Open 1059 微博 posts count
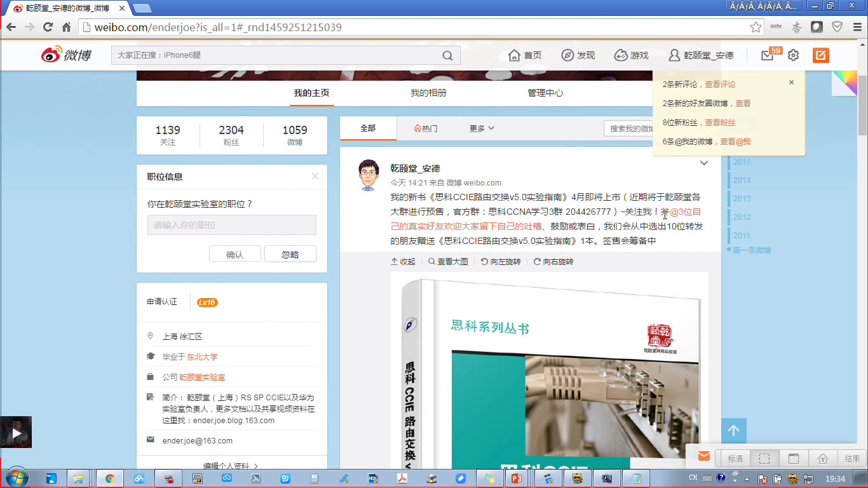This screenshot has width=868, height=488. click(x=295, y=135)
